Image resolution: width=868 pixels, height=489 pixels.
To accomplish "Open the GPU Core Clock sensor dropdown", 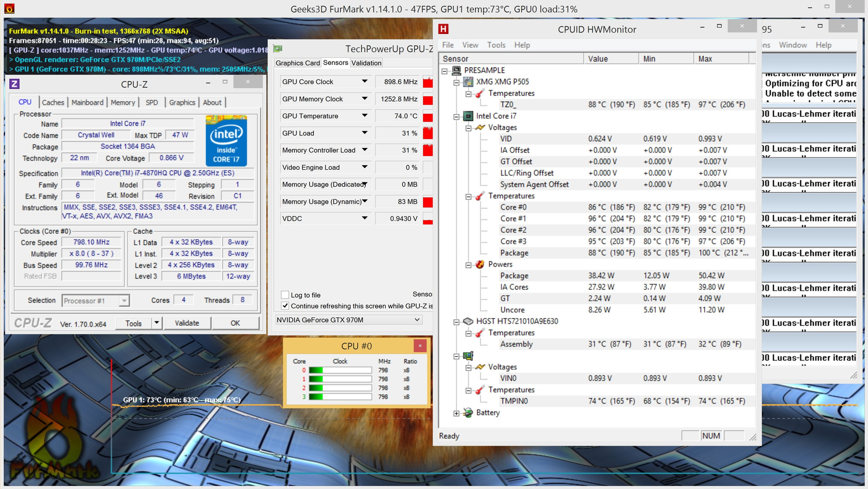I will click(364, 81).
